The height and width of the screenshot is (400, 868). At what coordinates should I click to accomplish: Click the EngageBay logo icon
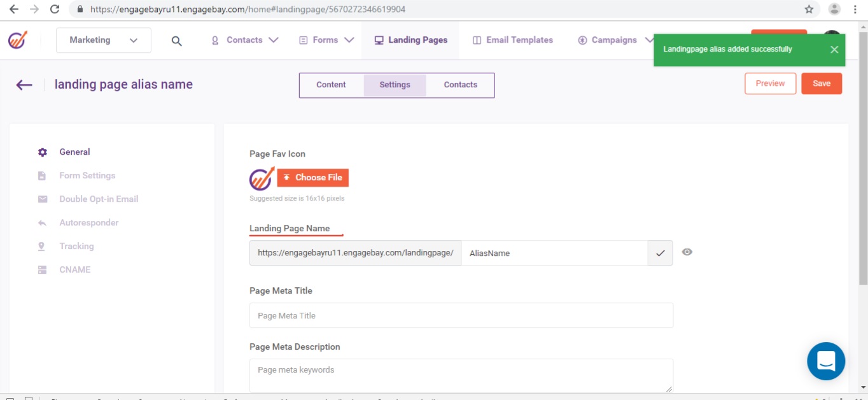point(18,39)
